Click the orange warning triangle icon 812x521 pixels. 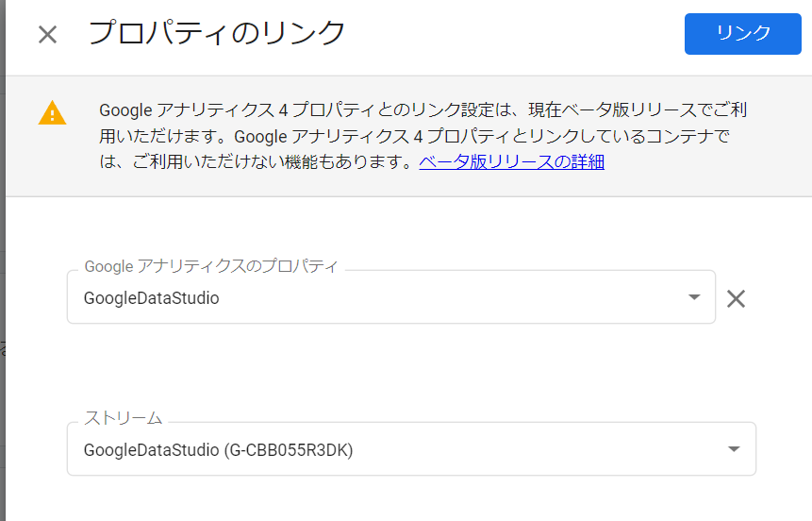(52, 112)
